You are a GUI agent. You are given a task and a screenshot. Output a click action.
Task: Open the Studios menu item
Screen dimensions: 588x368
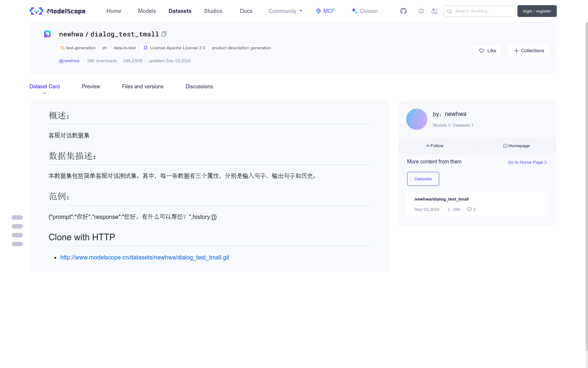213,11
